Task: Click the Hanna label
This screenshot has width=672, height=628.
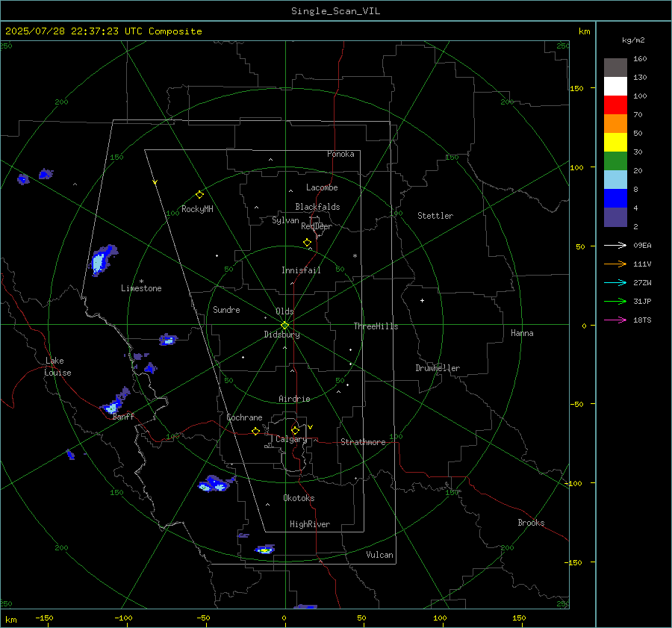Action: [x=522, y=333]
